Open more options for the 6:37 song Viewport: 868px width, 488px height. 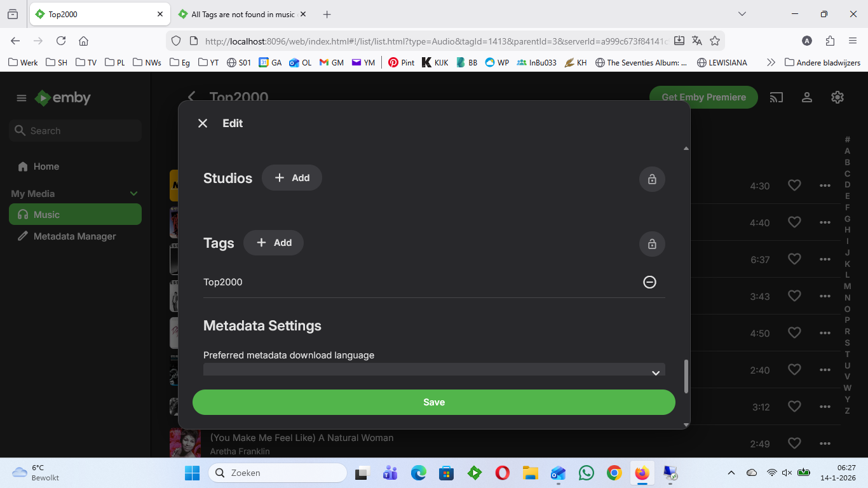coord(825,259)
